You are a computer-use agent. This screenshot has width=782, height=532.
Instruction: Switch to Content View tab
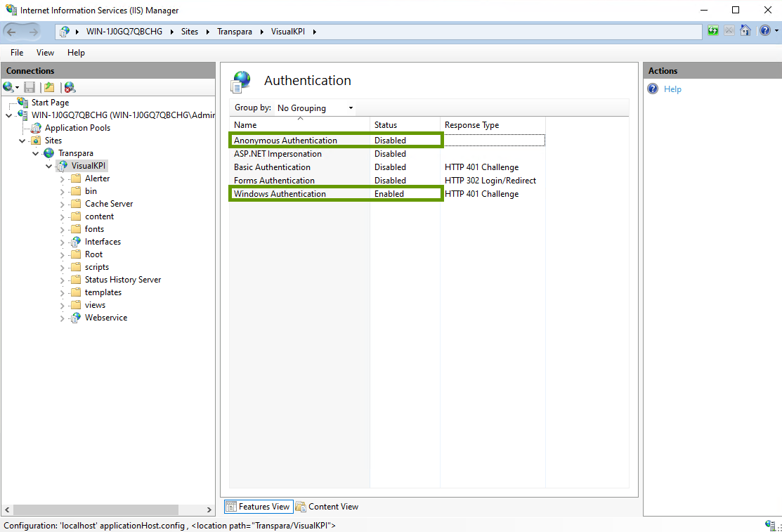pos(327,507)
